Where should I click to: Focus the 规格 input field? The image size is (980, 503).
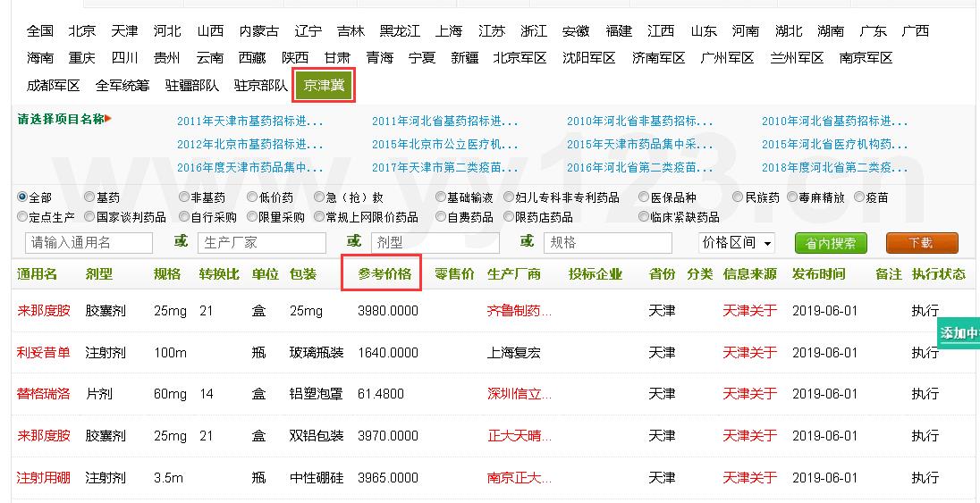[608, 242]
